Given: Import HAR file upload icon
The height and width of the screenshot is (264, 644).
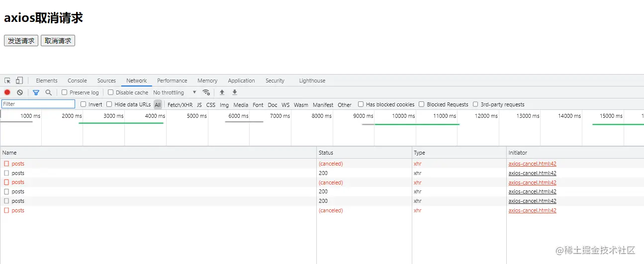Looking at the screenshot, I should tap(222, 92).
